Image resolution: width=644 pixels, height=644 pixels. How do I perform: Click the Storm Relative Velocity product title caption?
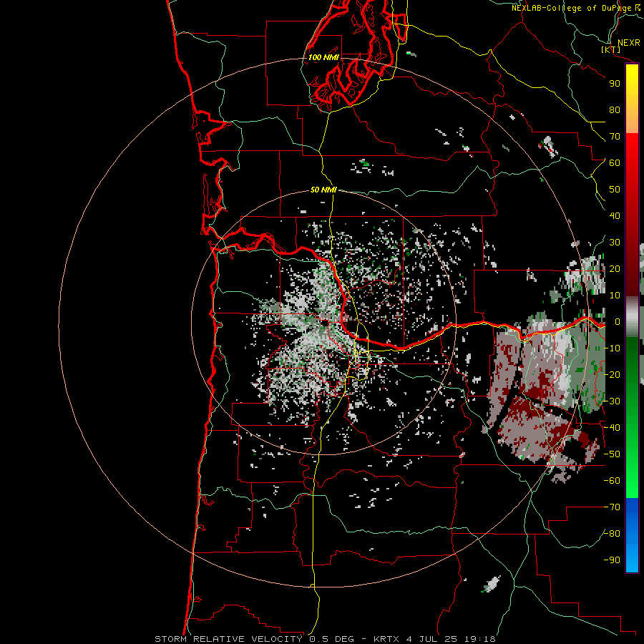click(x=228, y=639)
